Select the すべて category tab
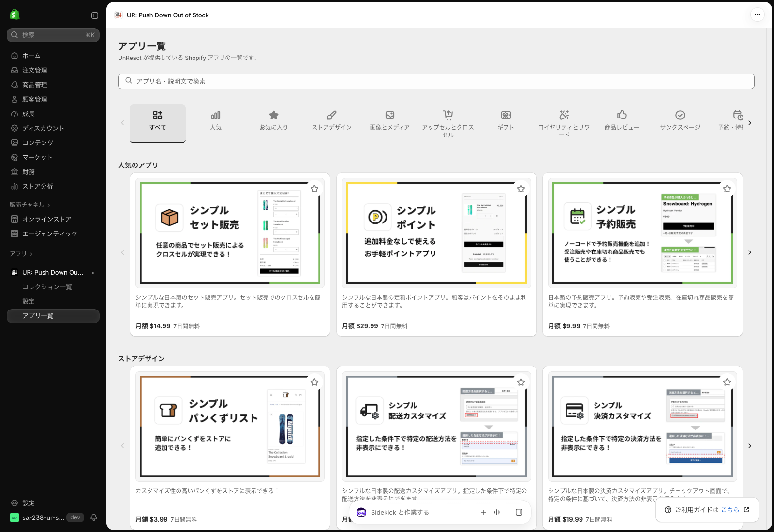Screen dimensions: 774x532 (158, 123)
